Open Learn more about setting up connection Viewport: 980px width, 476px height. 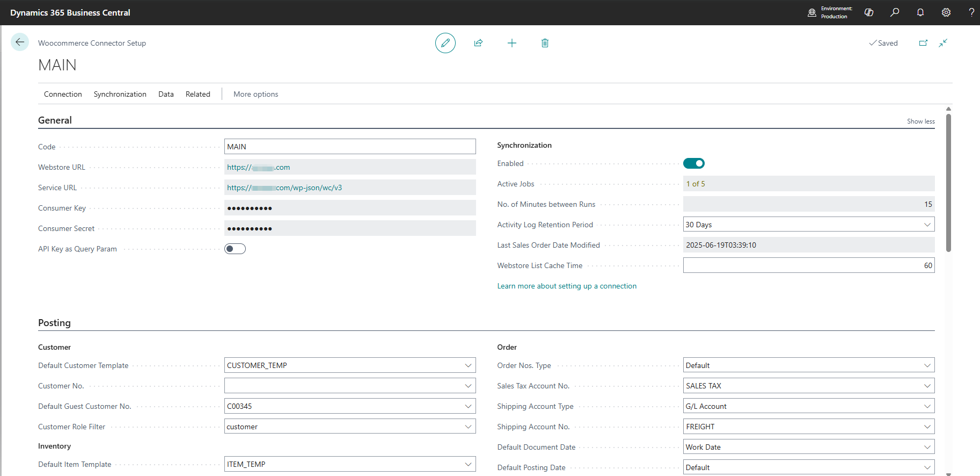pyautogui.click(x=567, y=286)
